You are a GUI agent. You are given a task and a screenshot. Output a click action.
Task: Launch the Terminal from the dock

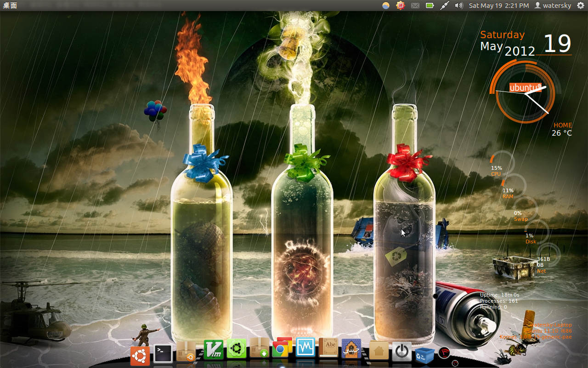tap(163, 354)
